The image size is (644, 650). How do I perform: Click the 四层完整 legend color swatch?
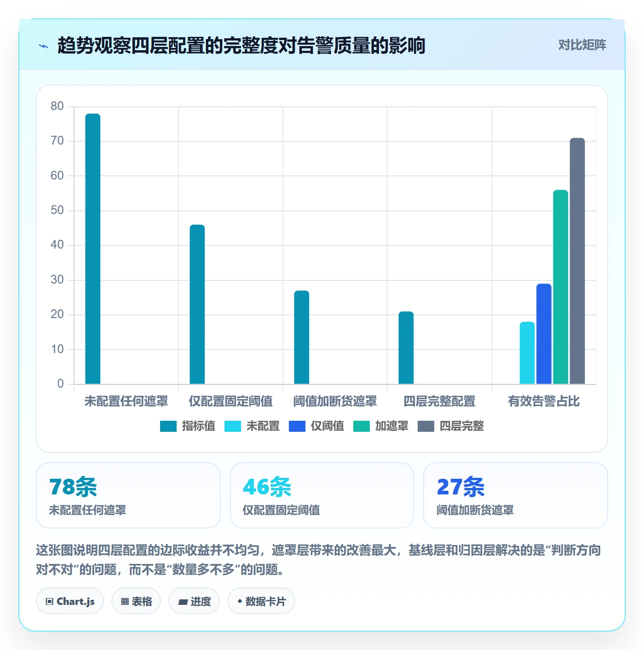click(426, 426)
